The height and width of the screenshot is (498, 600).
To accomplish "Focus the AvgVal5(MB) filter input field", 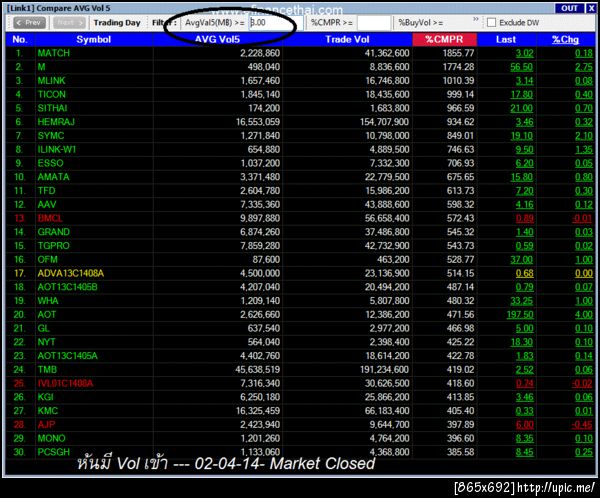I will 276,23.
